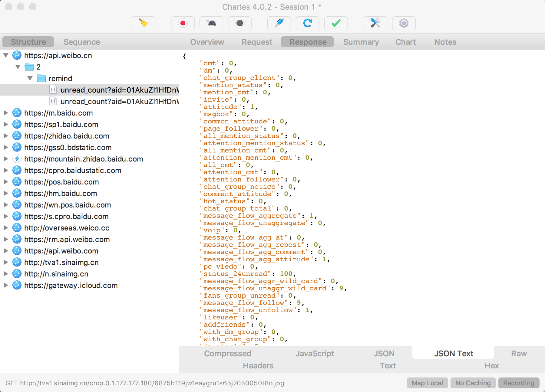Viewport: 545px width, 392px height.
Task: Validate the response with the green checkmark
Action: [336, 23]
